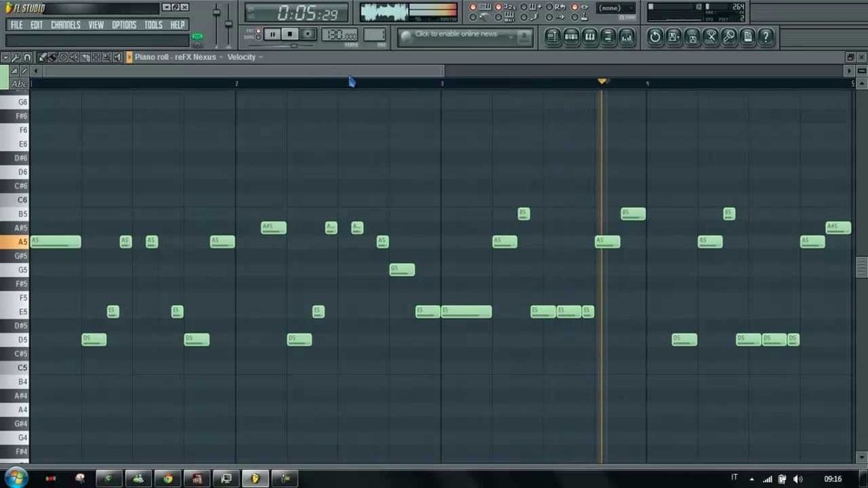Image resolution: width=868 pixels, height=488 pixels.
Task: Switch playback to pattern mode
Action: pyautogui.click(x=258, y=31)
